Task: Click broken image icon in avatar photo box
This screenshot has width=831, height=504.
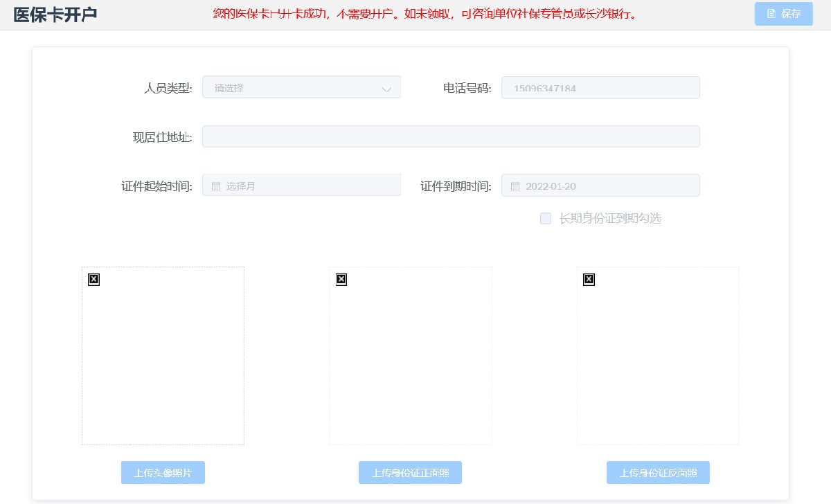Action: pos(94,279)
